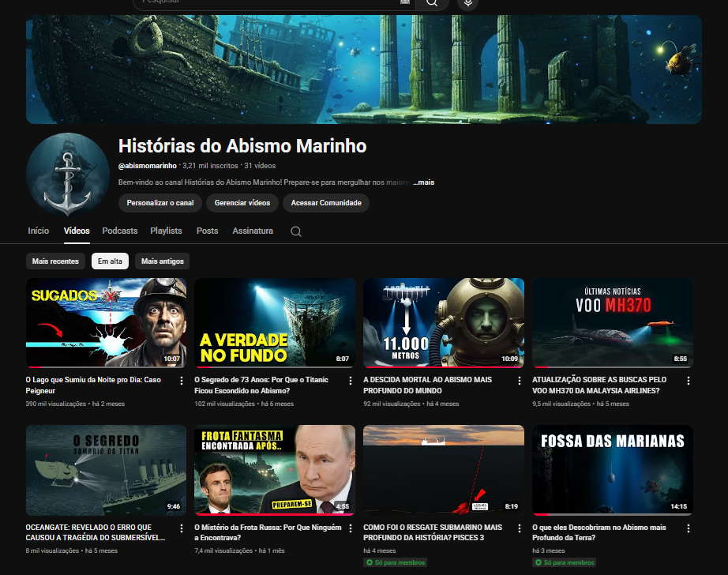Open options menu for Titanic 73 Anos video
Image resolution: width=728 pixels, height=575 pixels.
pos(350,381)
